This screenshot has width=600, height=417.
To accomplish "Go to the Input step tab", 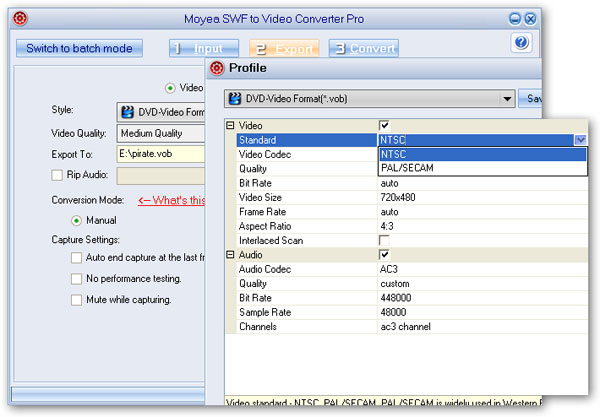I will point(204,48).
